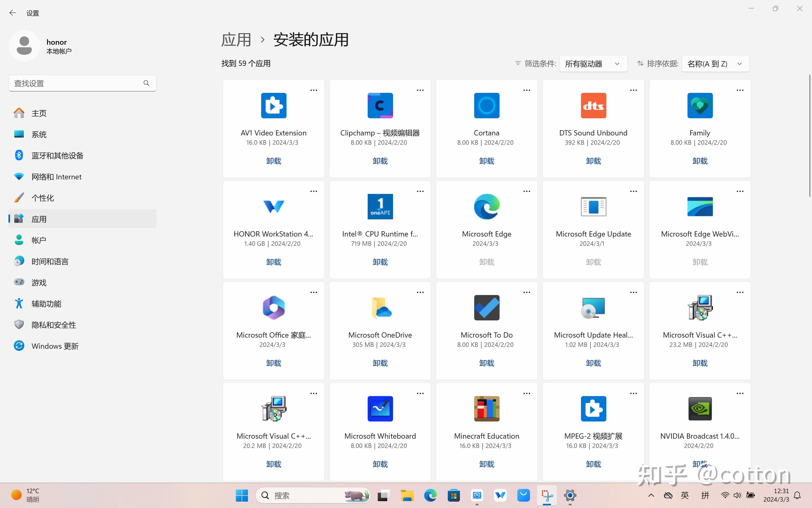The image size is (812, 508).
Task: Click the Family app icon
Action: point(700,106)
